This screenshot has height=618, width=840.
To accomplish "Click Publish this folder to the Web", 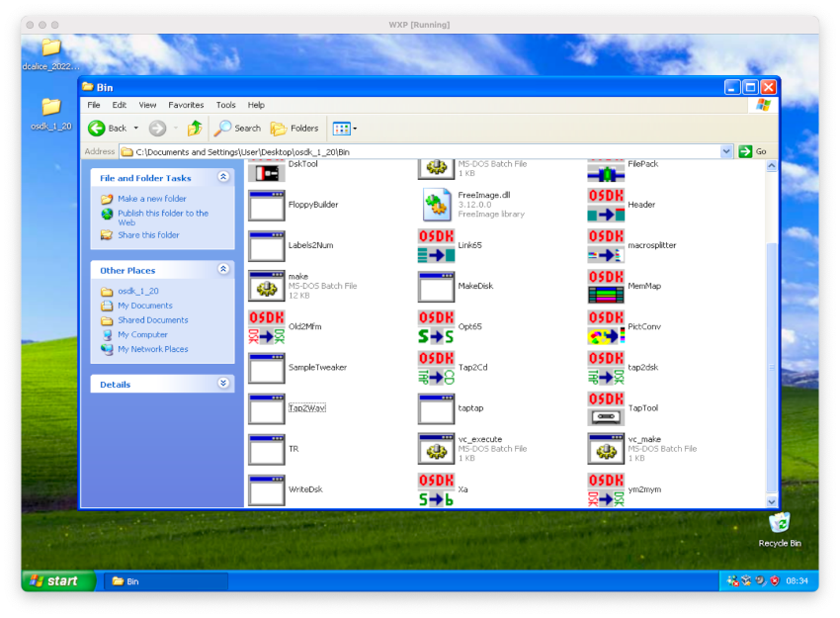I will coord(163,218).
